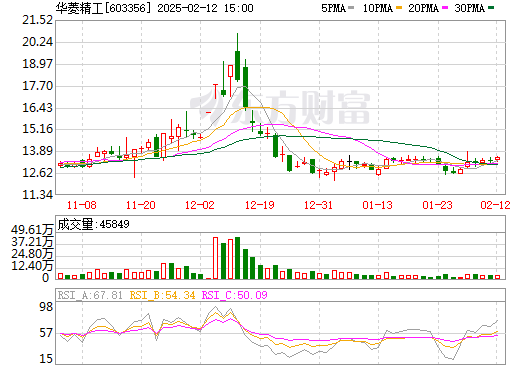
Task: Click the 12.40万 volume axis label
Action: [x=32, y=266]
